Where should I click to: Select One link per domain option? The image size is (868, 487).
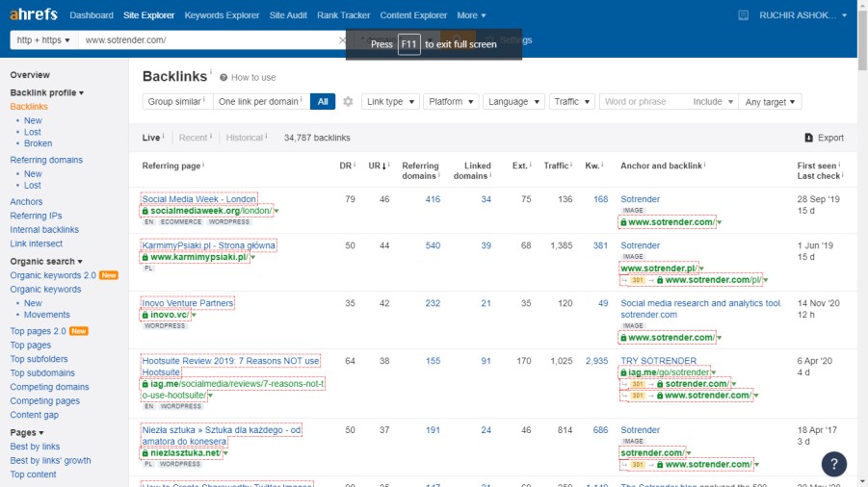point(261,102)
